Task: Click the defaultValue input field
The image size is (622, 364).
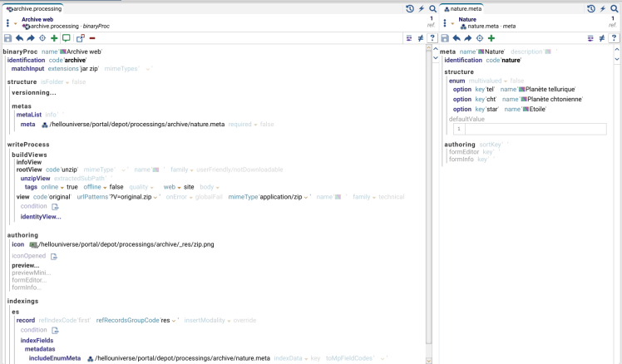Action: (x=534, y=129)
